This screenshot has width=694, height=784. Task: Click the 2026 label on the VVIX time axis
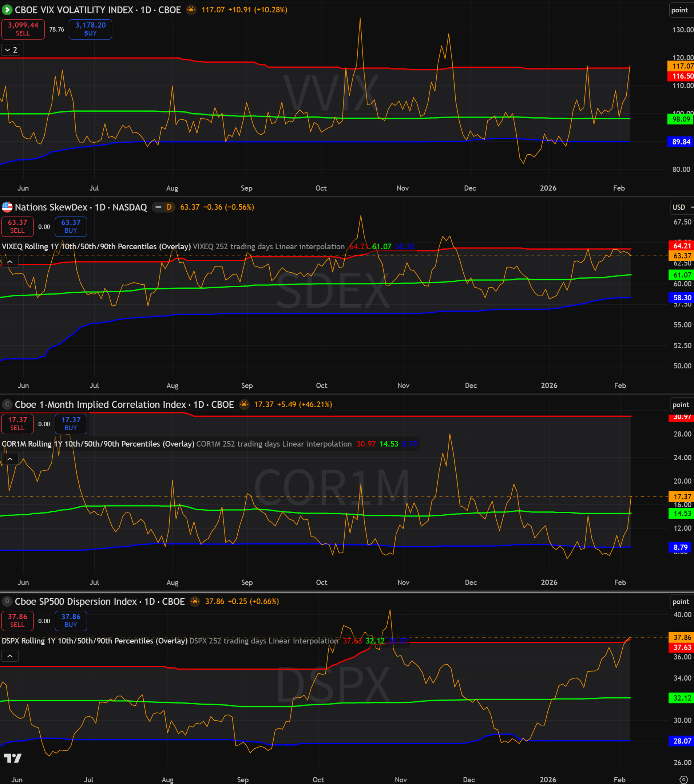click(x=548, y=188)
